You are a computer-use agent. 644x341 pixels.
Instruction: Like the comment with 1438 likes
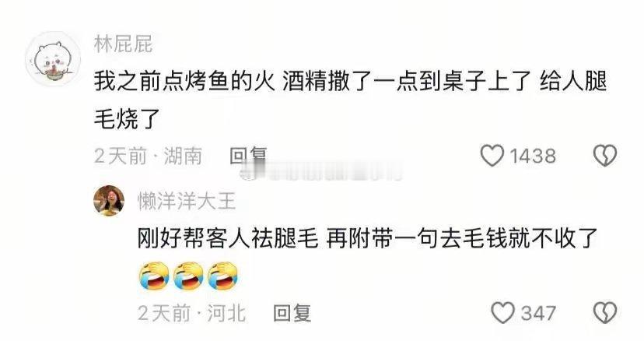tap(492, 156)
